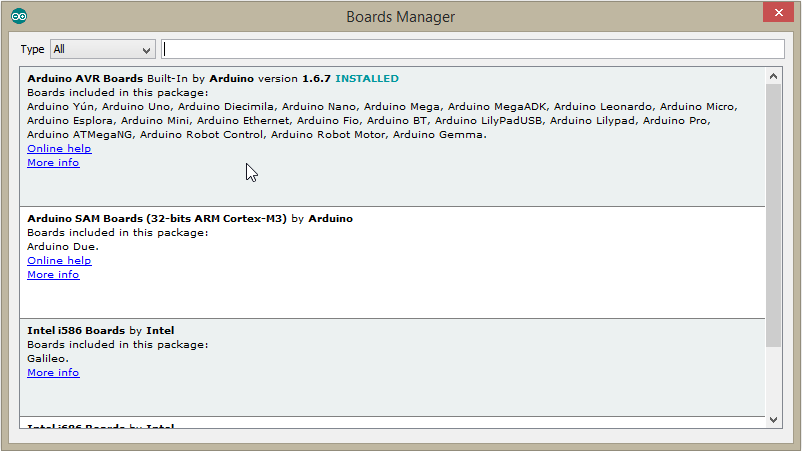The height and width of the screenshot is (451, 802).
Task: Open More info for Intel i586 Boards
Action: [x=53, y=373]
